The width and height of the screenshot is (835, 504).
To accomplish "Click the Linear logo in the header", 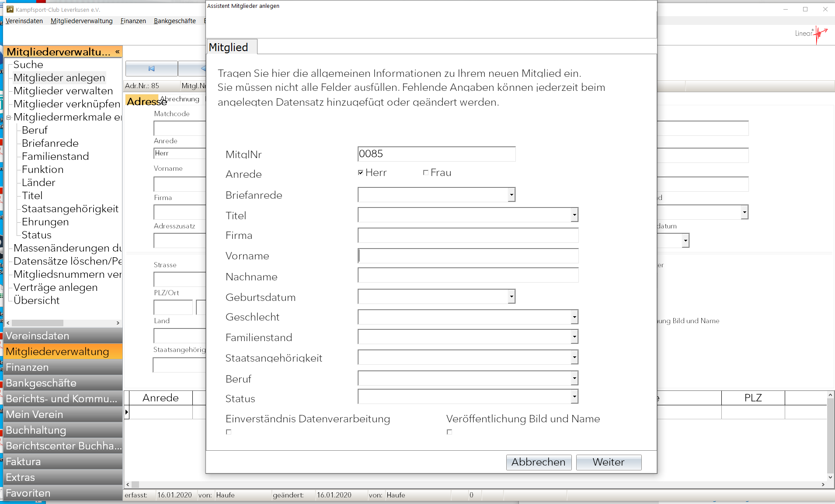I will pyautogui.click(x=811, y=34).
